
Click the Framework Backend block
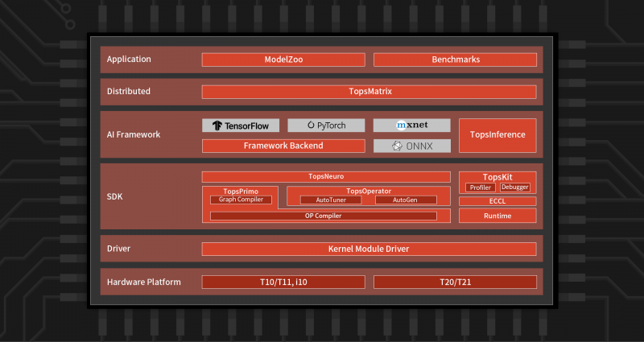pyautogui.click(x=283, y=146)
